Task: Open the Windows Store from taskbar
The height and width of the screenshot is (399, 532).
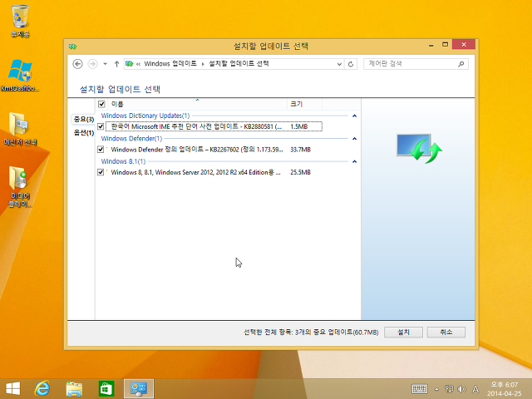Action: (106, 389)
